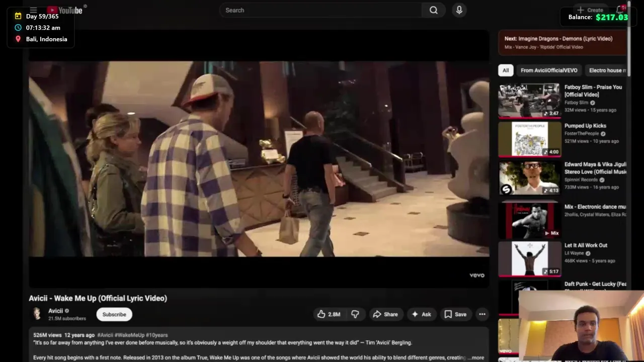Click the vevo logo in player
Viewport: 644px width, 362px height.
point(477,275)
